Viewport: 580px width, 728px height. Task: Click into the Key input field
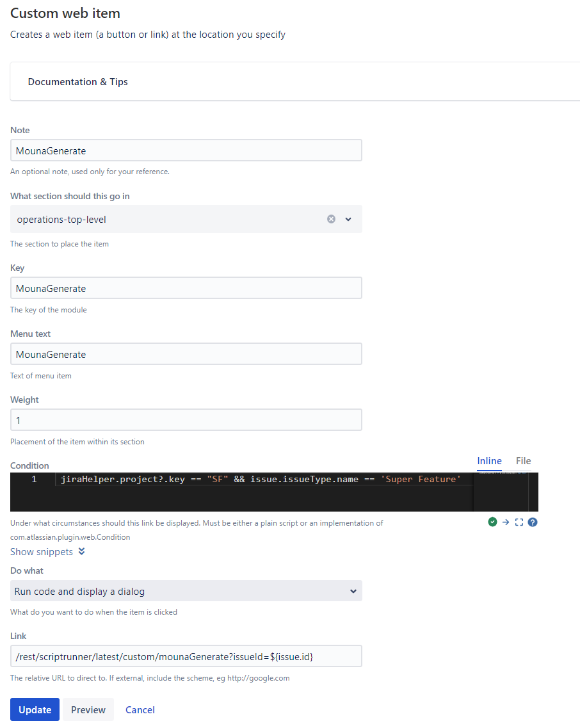pyautogui.click(x=186, y=288)
